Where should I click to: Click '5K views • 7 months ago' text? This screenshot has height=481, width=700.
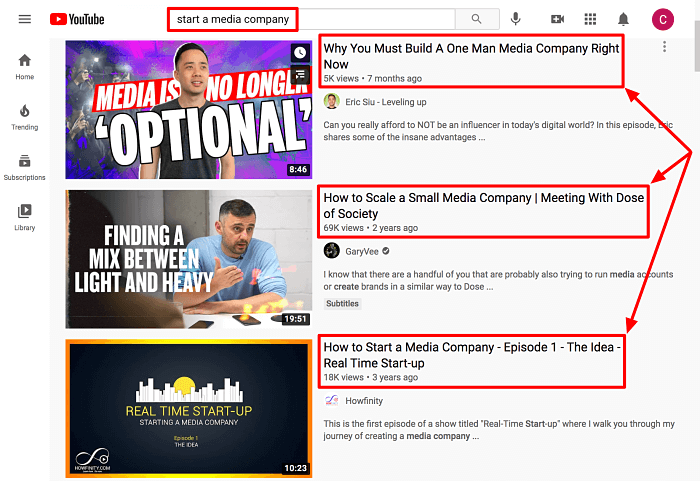372,79
